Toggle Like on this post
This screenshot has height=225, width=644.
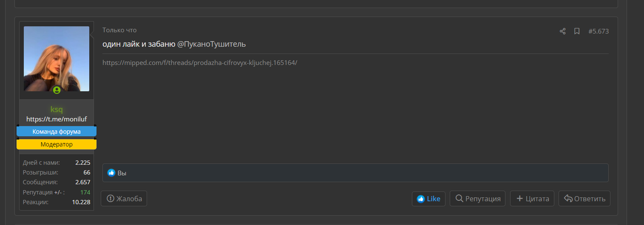click(428, 199)
